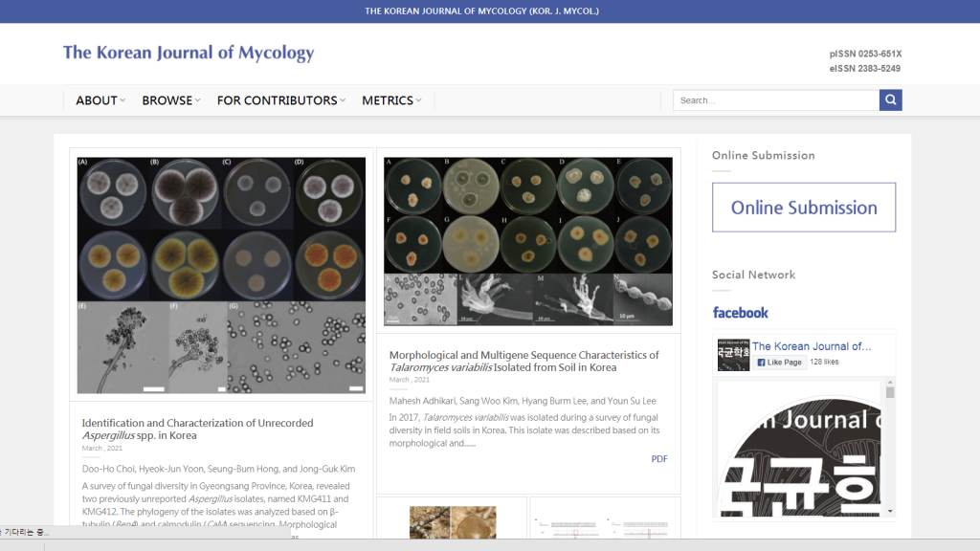Image resolution: width=980 pixels, height=551 pixels.
Task: Expand the METRICS menu
Action: [391, 100]
